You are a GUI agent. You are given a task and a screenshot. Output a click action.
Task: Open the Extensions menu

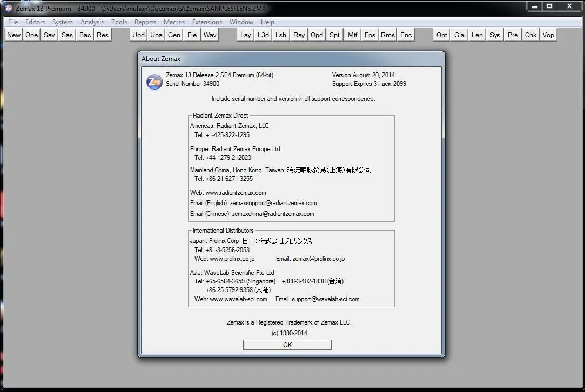207,22
